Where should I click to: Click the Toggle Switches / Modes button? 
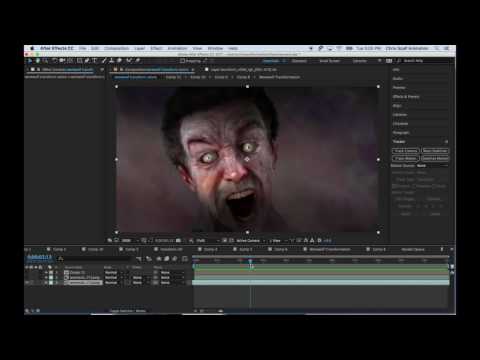pos(128,311)
